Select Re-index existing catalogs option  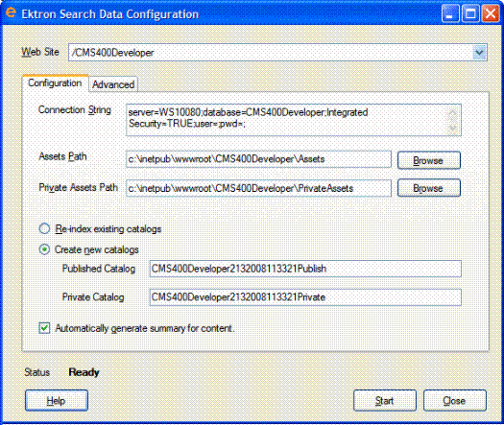(44, 228)
